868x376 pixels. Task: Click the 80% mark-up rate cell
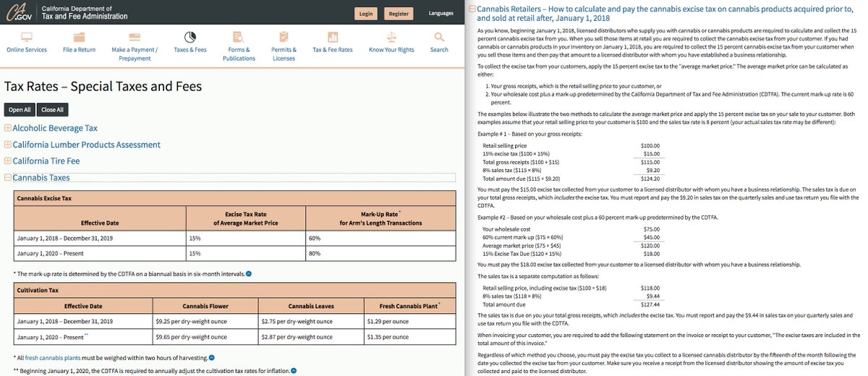(x=380, y=254)
